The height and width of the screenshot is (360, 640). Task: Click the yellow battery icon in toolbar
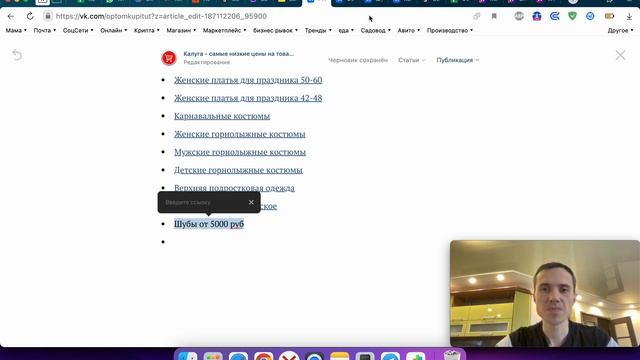coord(609,16)
